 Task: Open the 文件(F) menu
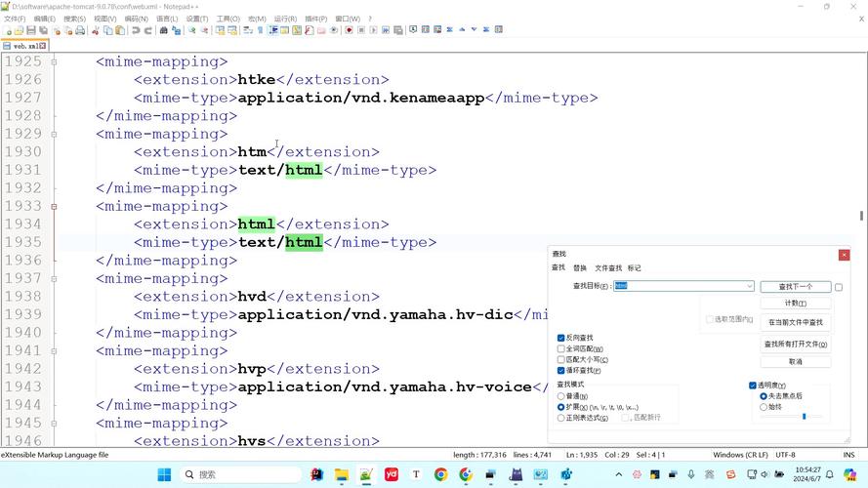coord(15,19)
